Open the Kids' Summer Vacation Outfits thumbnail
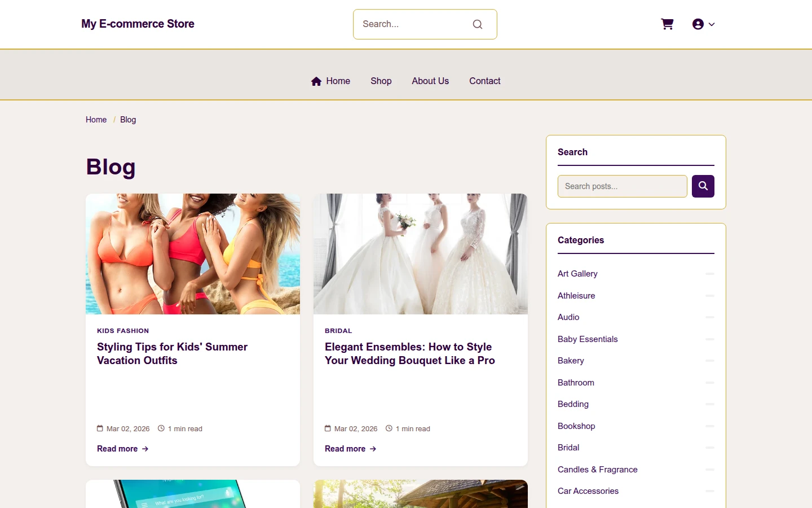 [x=193, y=254]
